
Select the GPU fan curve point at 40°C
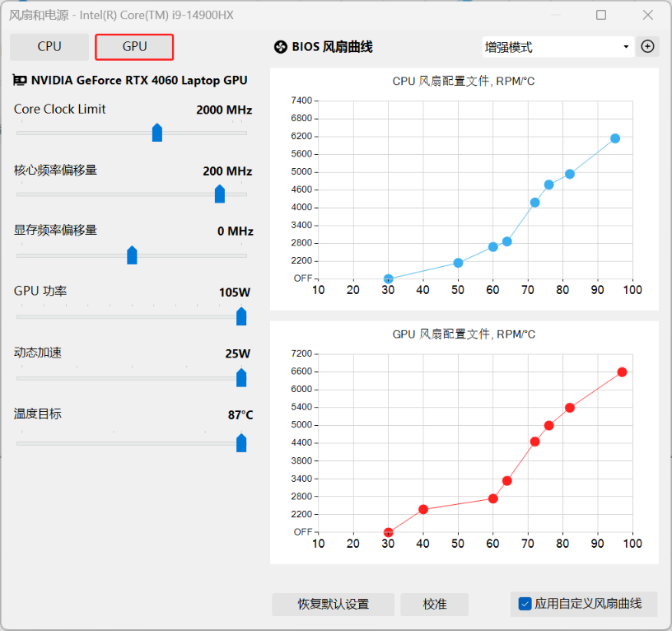[x=423, y=509]
